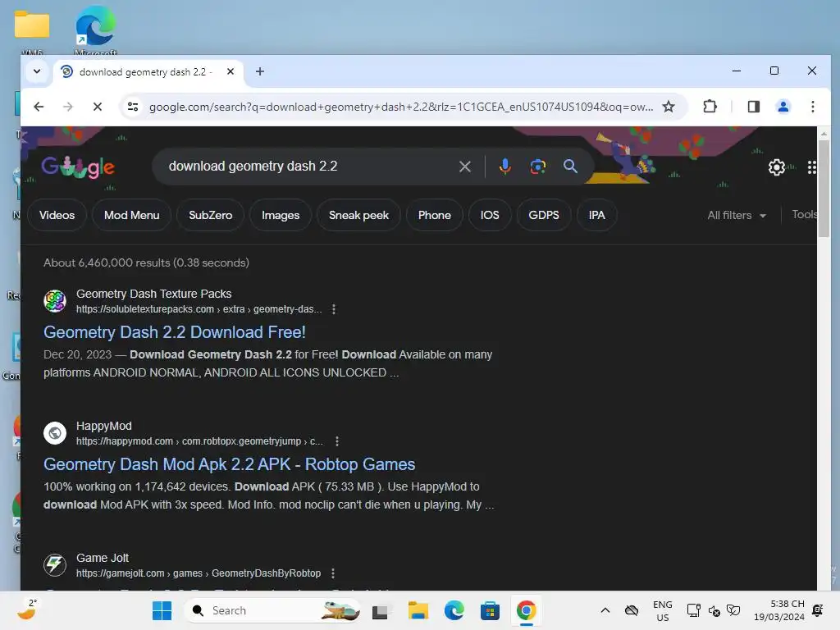The image size is (840, 630).
Task: Click the HappyMod site name
Action: [104, 426]
